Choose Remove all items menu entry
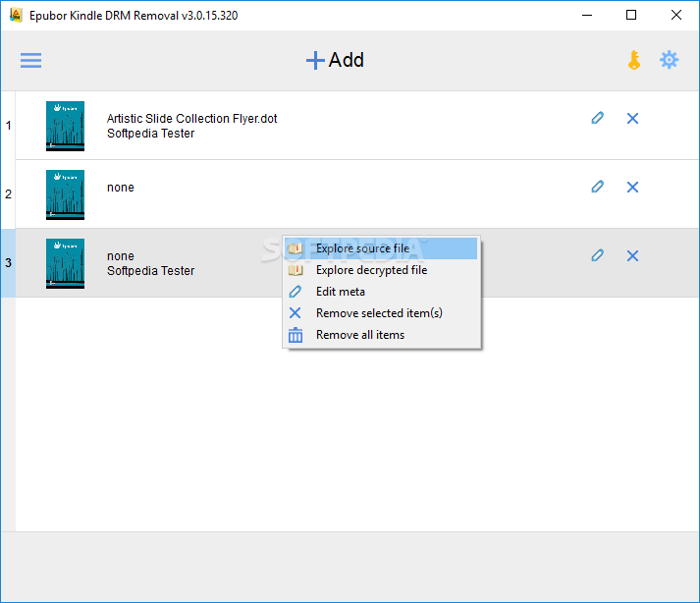 tap(381, 335)
